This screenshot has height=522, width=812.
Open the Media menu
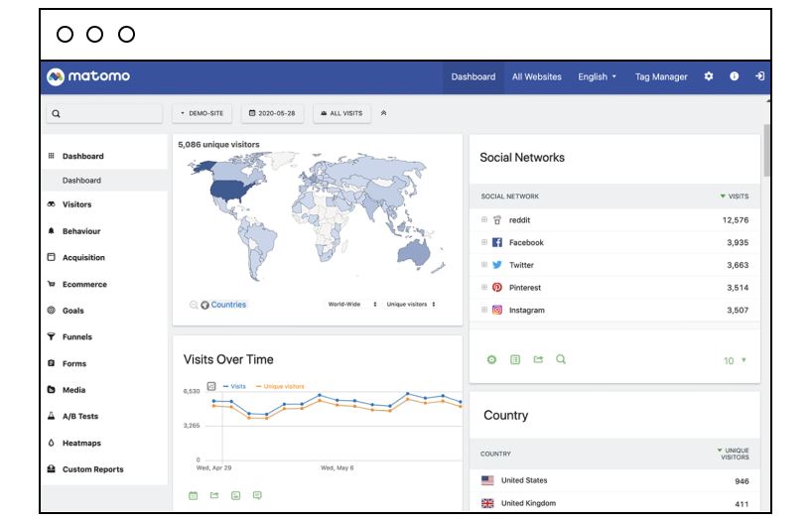coord(74,390)
